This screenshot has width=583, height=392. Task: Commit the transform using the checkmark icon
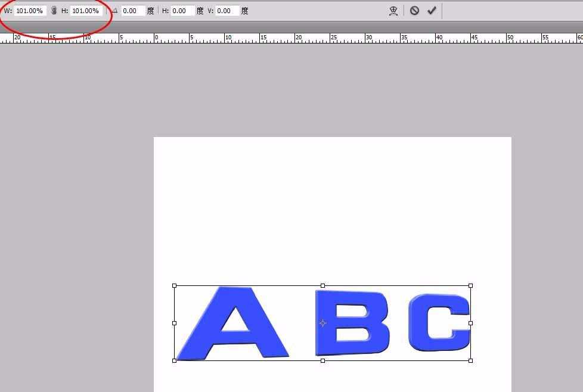click(432, 10)
